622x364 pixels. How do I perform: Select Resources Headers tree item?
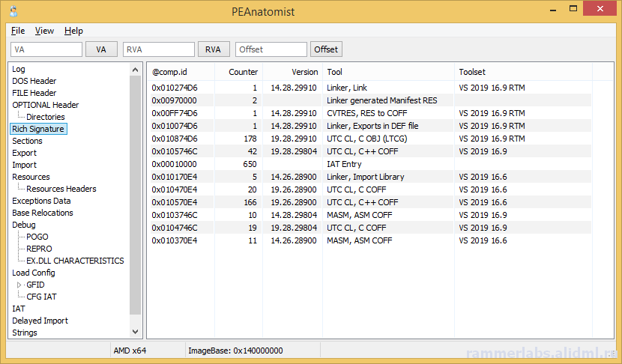61,189
